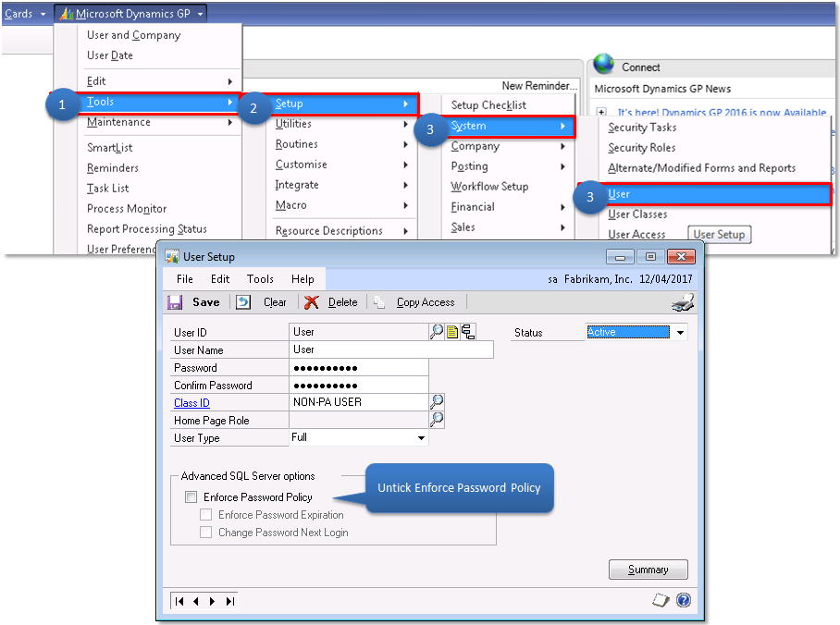Open Setup Checklist menu item
The height and width of the screenshot is (625, 840).
coord(488,105)
